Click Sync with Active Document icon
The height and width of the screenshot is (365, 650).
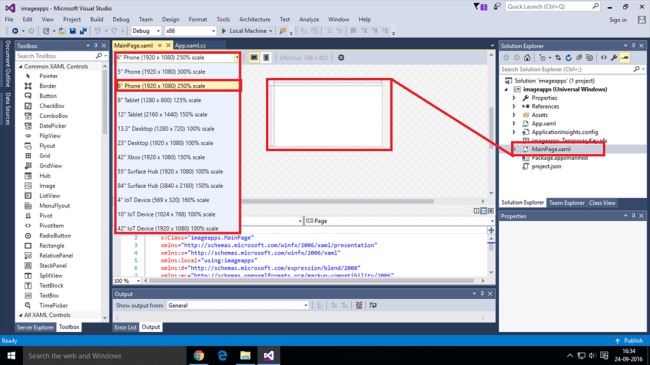[558, 58]
